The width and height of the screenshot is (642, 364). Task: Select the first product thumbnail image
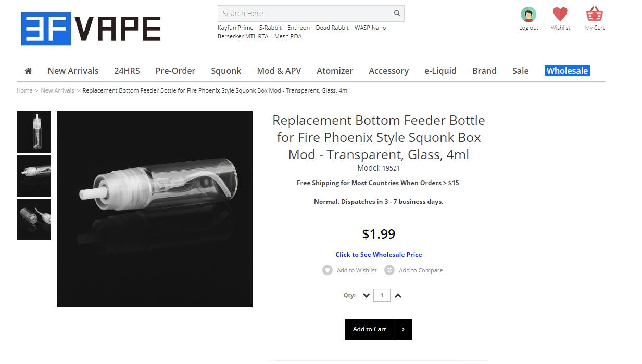pyautogui.click(x=34, y=132)
